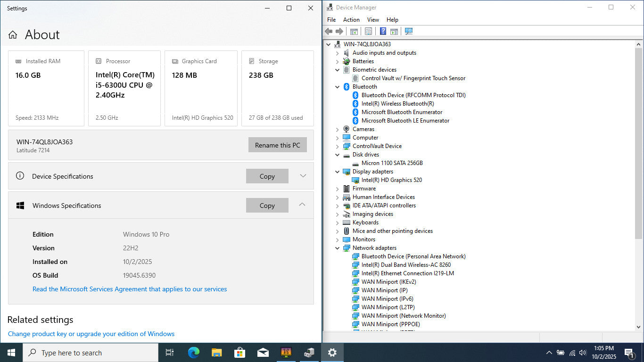This screenshot has width=644, height=362.
Task: Collapse the Bluetooth tree node
Action: [337, 87]
